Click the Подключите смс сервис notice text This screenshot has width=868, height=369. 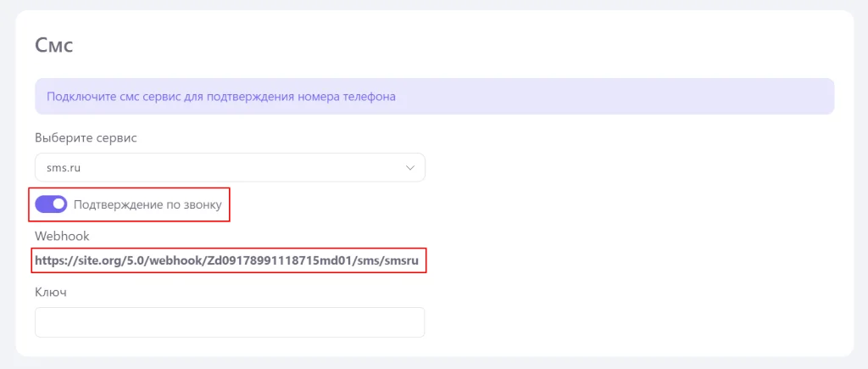pyautogui.click(x=221, y=97)
